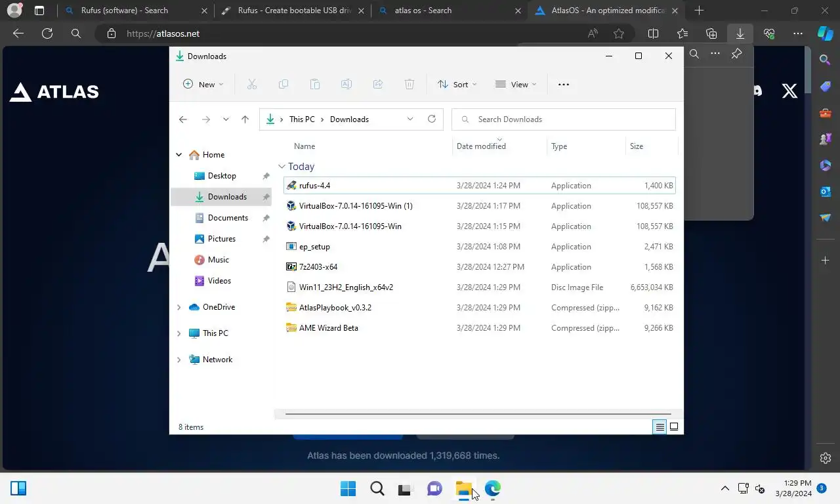The height and width of the screenshot is (504, 840).
Task: Expand the This PC tree node
Action: pos(178,333)
